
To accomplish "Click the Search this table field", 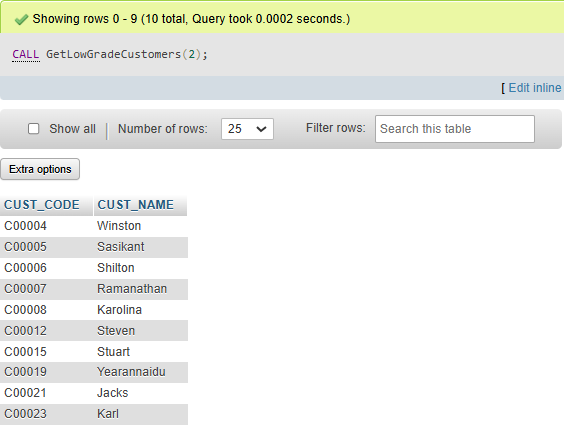I will 455,129.
